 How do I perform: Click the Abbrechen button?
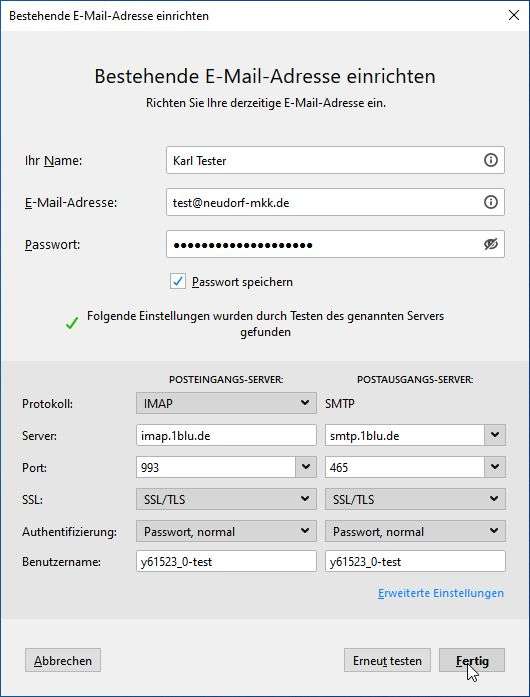pyautogui.click(x=63, y=661)
